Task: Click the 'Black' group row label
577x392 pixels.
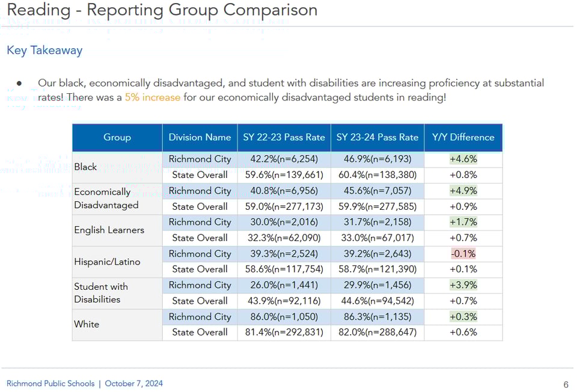Action: [85, 167]
